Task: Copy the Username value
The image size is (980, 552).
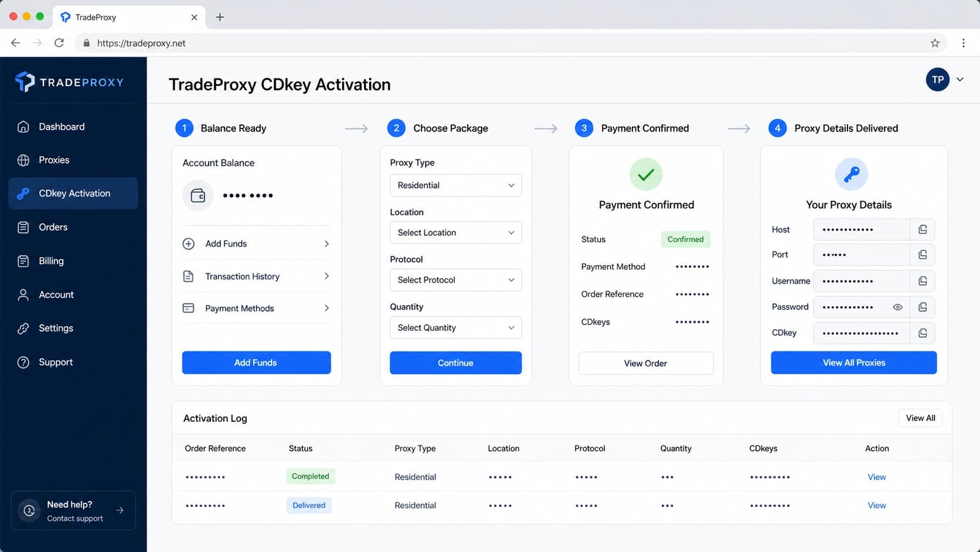Action: coord(923,281)
